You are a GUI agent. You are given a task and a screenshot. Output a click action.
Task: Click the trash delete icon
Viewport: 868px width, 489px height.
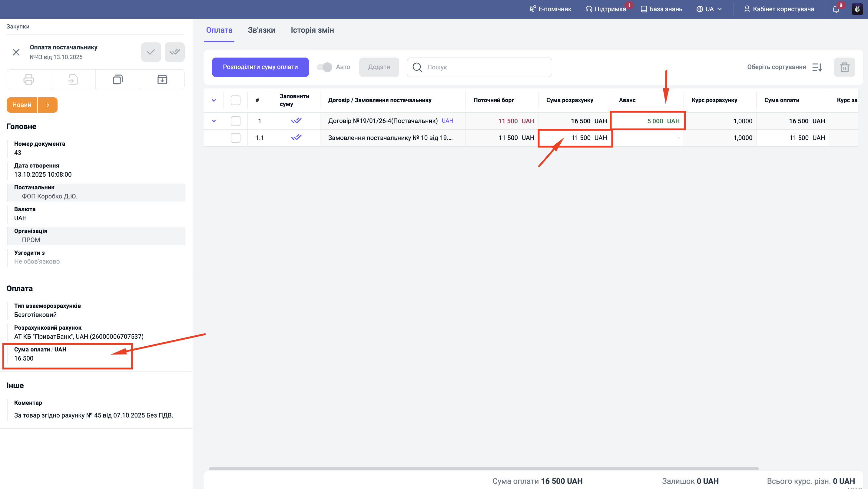click(844, 67)
